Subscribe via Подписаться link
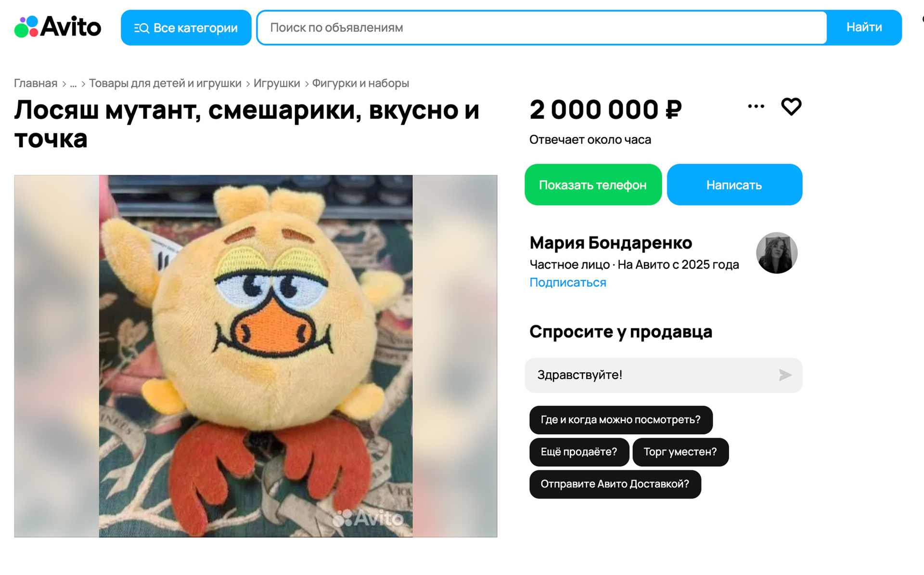This screenshot has height=575, width=924. pos(568,282)
